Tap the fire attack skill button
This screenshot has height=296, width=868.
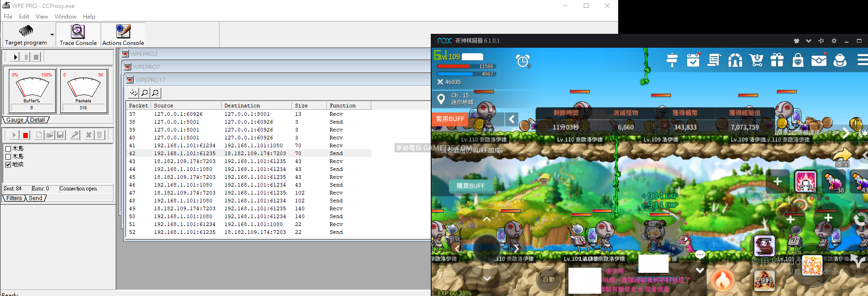pyautogui.click(x=723, y=280)
